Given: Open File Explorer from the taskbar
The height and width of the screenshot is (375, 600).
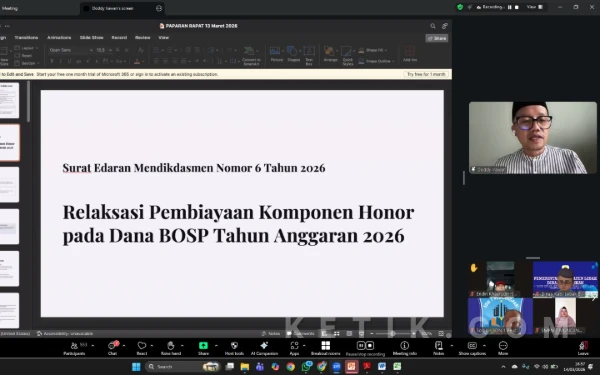Looking at the screenshot, I should click(x=245, y=367).
